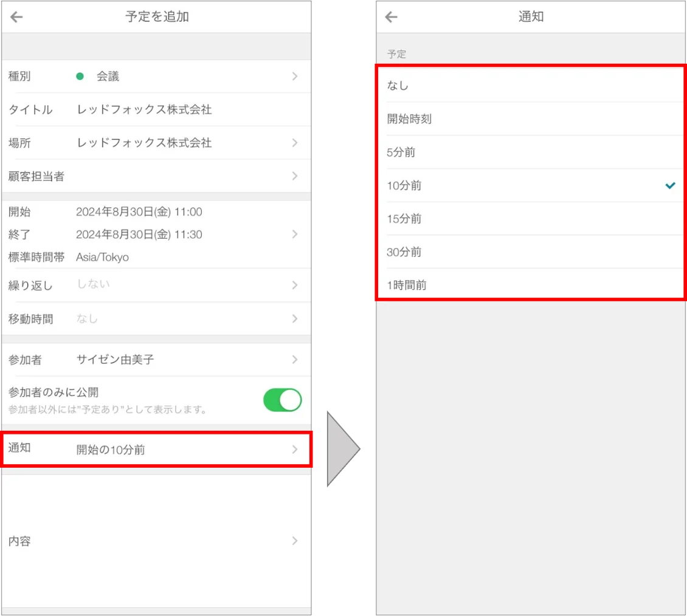Image resolution: width=687 pixels, height=616 pixels.
Task: Click the 参加者以外には"予定あり" description text
Action: [x=108, y=409]
